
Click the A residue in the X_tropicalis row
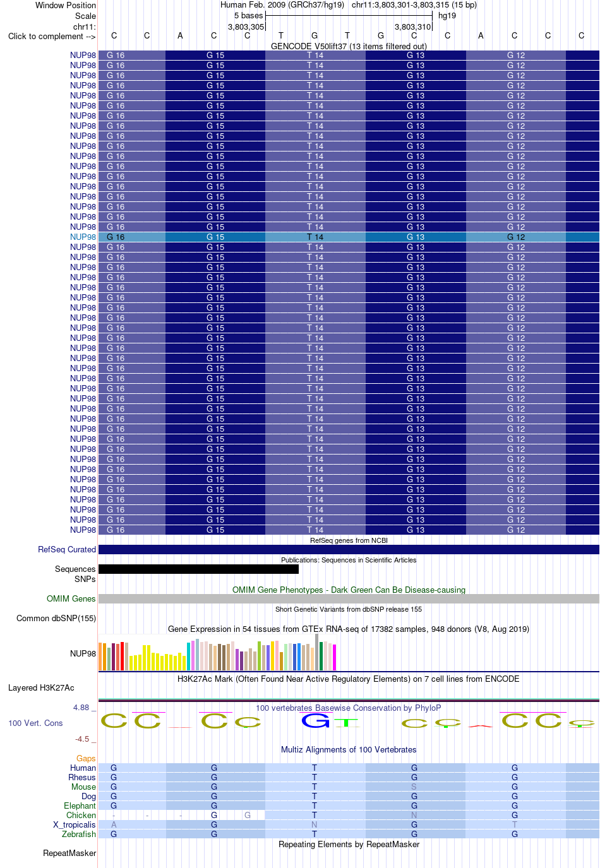114,824
